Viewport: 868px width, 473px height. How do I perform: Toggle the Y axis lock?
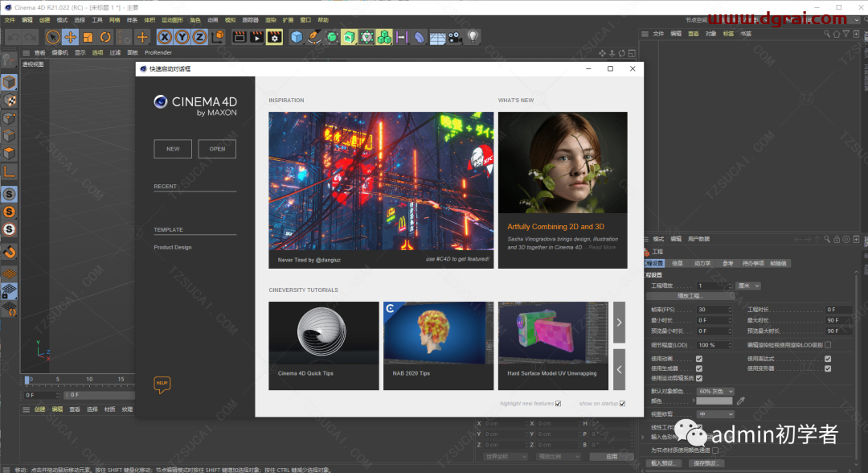[x=182, y=37]
